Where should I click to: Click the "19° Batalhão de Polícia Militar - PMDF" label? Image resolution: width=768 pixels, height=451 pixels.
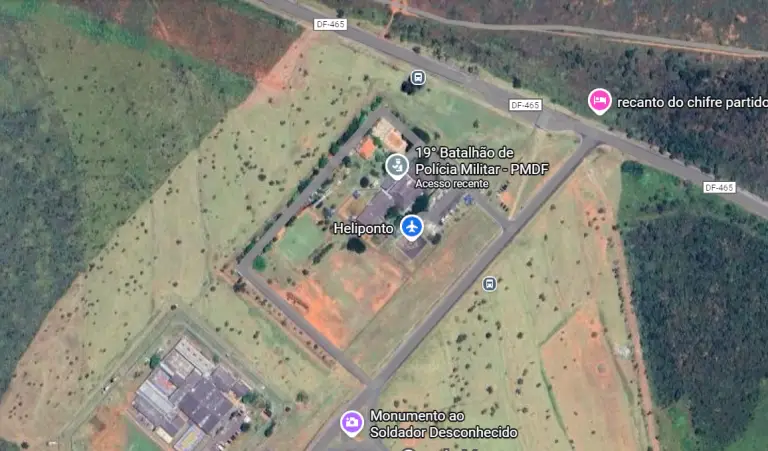(481, 161)
